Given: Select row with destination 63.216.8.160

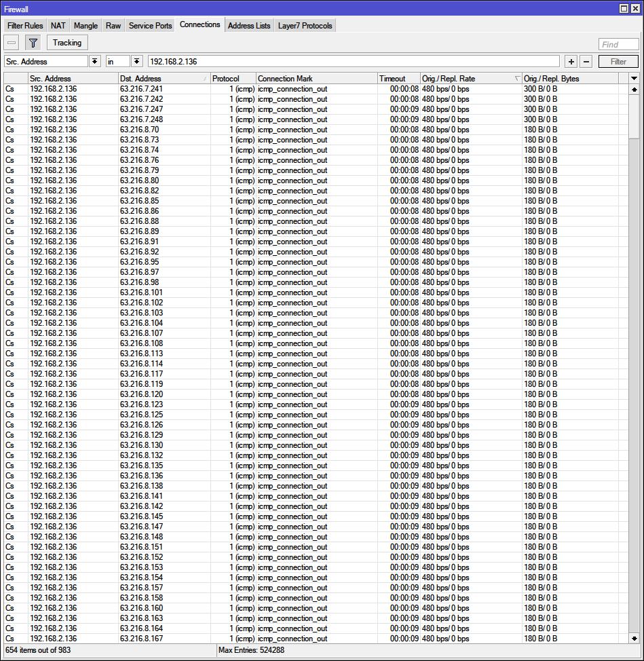Looking at the screenshot, I should pyautogui.click(x=316, y=608).
